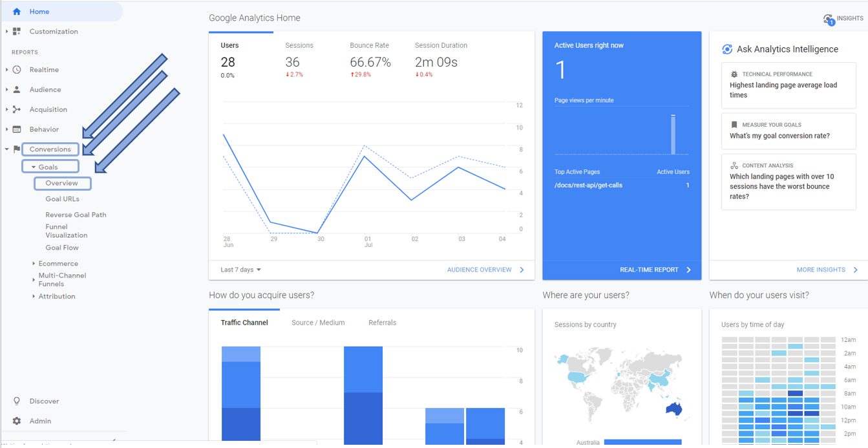This screenshot has width=868, height=448.
Task: Select the Session Duration metric tab
Action: pyautogui.click(x=441, y=60)
